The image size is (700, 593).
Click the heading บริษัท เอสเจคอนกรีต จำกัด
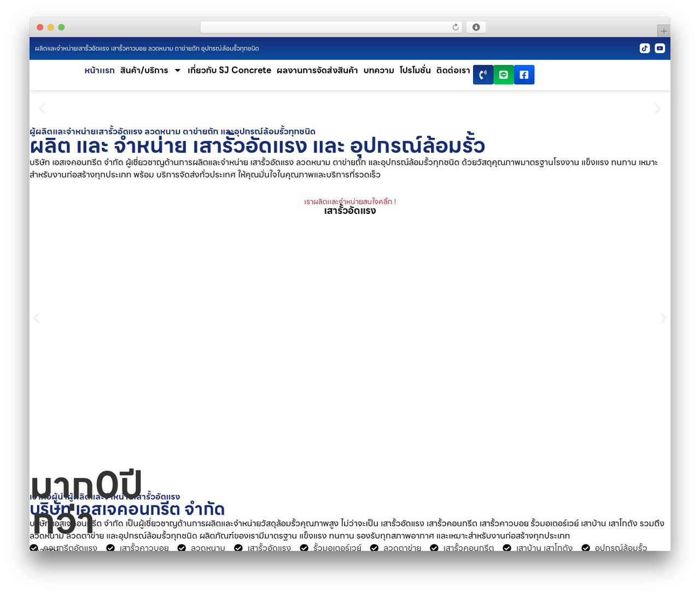tap(127, 509)
